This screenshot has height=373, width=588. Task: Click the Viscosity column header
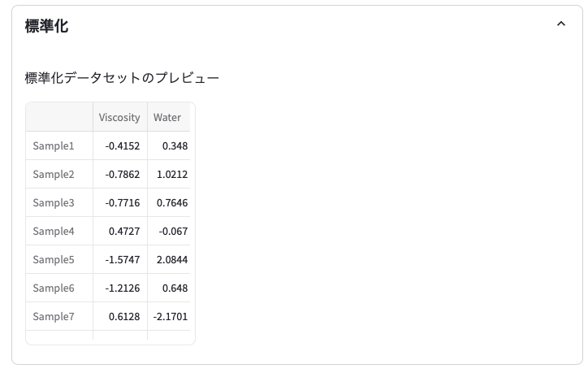(119, 117)
